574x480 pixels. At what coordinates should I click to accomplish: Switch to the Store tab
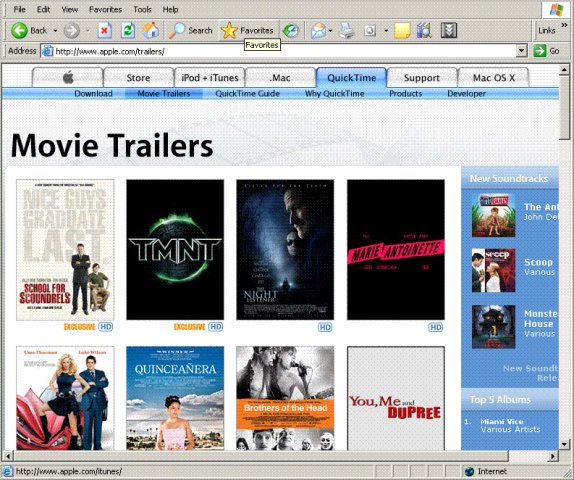coord(138,78)
